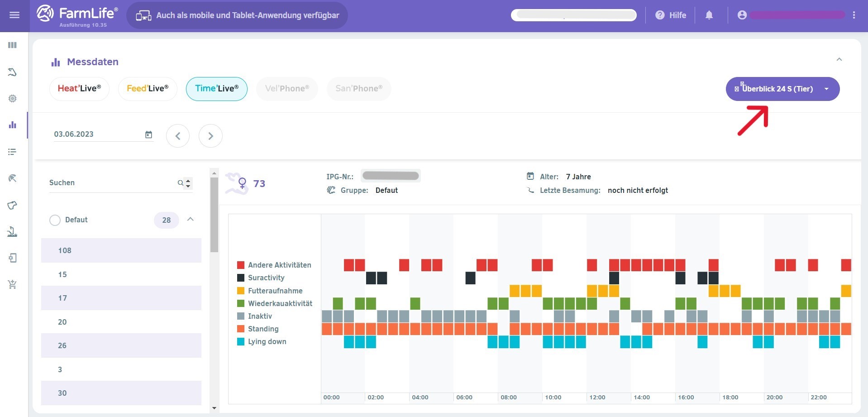Open the list view sidebar icon
Viewport: 868px width, 417px height.
coord(13,152)
